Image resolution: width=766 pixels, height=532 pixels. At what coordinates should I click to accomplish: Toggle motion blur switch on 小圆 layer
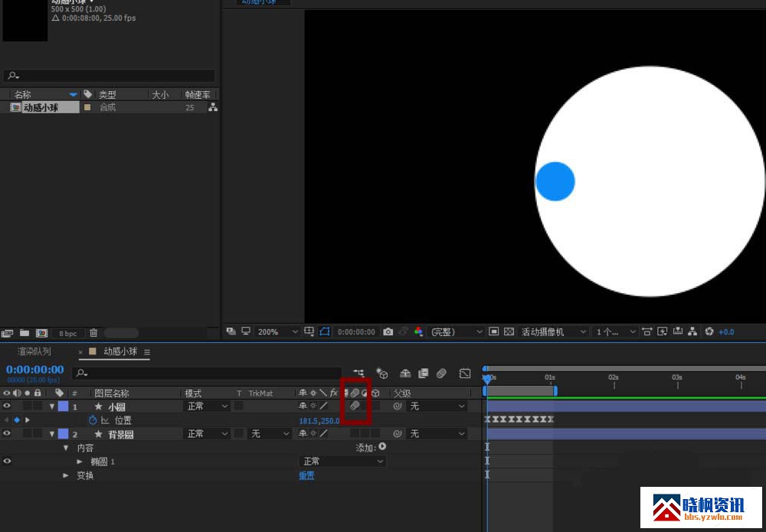click(x=355, y=406)
